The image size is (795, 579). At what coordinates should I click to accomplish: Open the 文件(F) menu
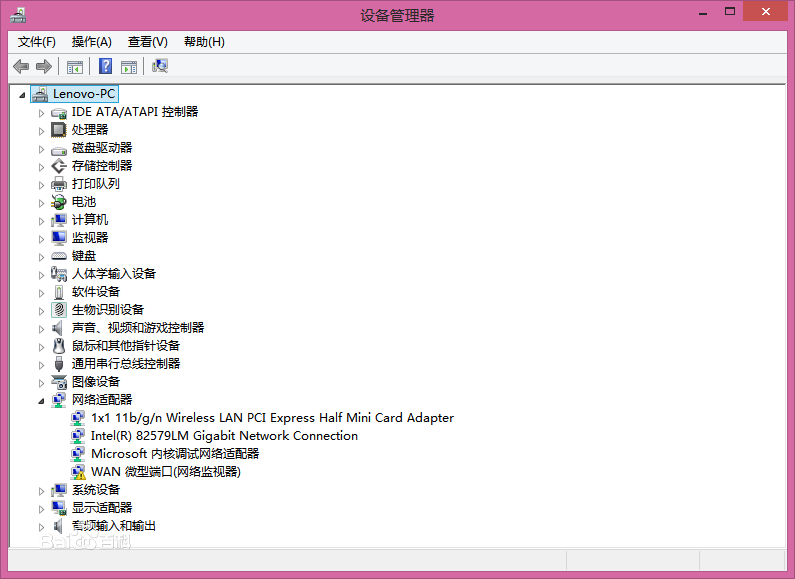coord(37,42)
